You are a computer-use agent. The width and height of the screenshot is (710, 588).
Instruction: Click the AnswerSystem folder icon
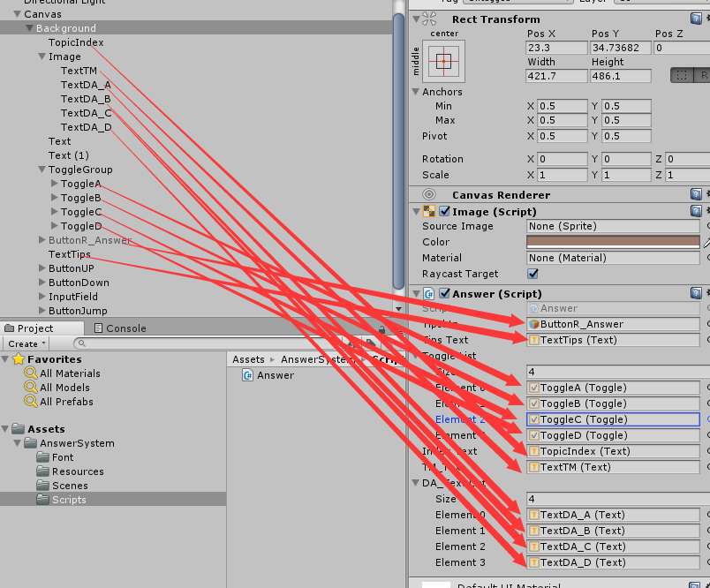30,442
